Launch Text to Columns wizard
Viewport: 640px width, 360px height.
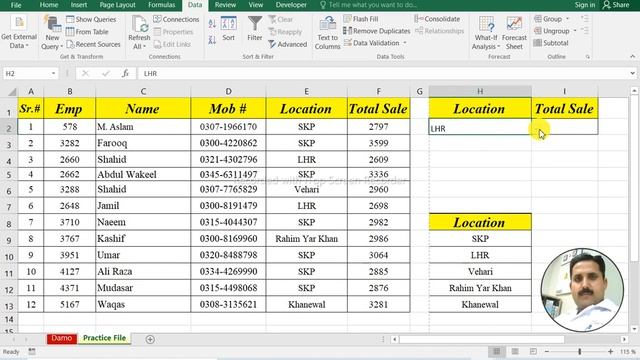click(327, 33)
